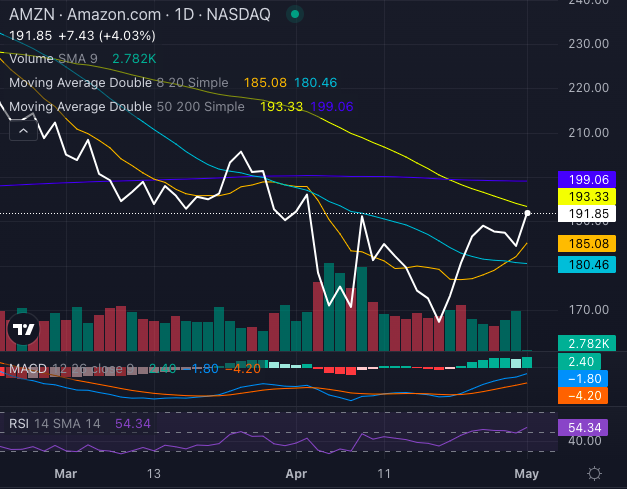627x489 pixels.
Task: Click the orange 185.08 legend value
Action: (x=265, y=83)
